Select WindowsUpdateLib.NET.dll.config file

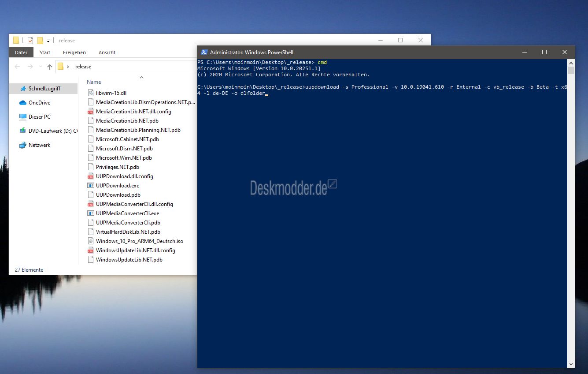(x=136, y=251)
